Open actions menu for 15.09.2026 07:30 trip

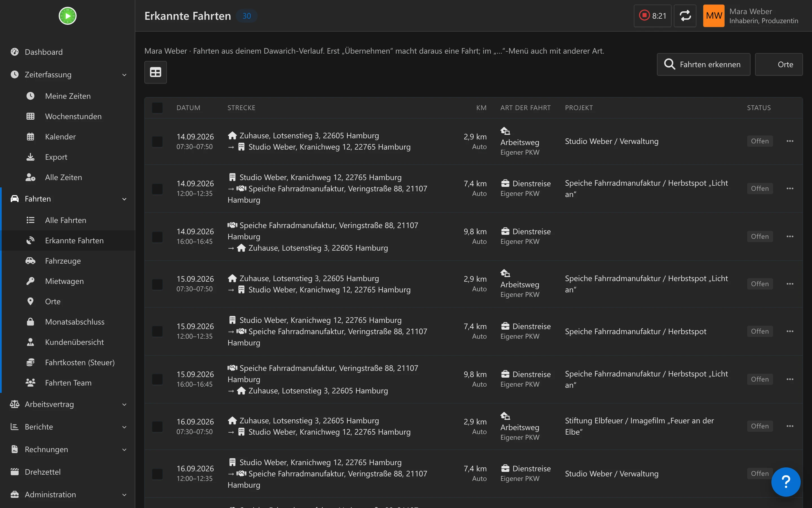point(790,284)
